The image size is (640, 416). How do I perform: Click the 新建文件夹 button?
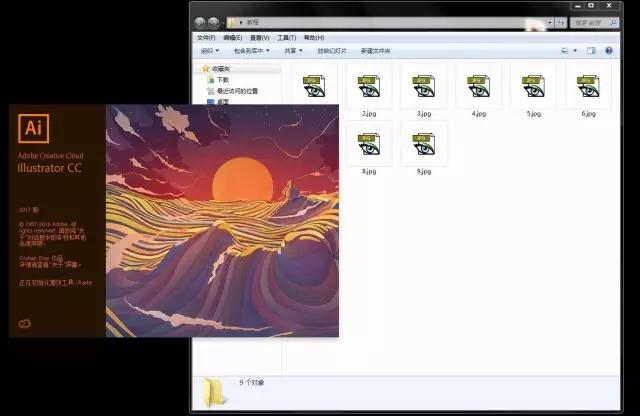[376, 51]
